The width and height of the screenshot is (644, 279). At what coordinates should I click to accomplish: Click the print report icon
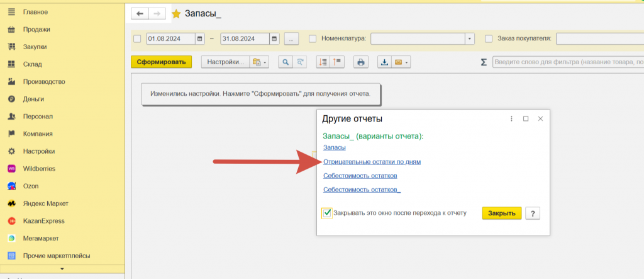360,62
